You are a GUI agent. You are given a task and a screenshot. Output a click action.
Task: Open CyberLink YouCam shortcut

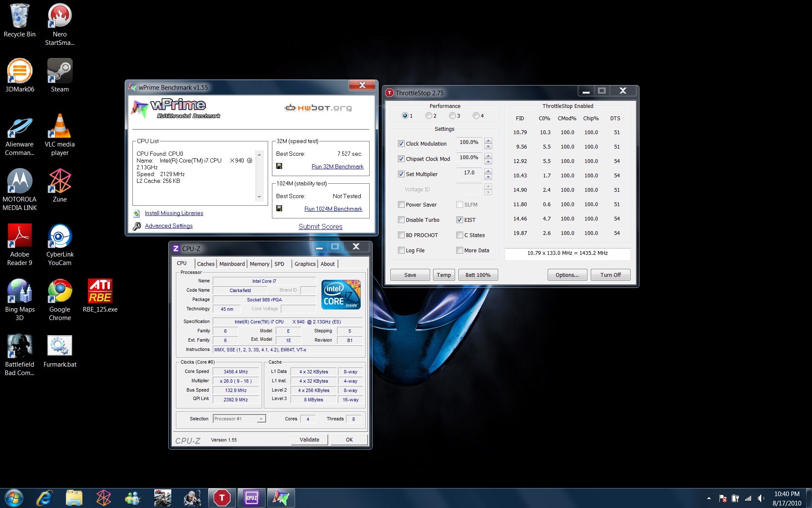[x=60, y=245]
